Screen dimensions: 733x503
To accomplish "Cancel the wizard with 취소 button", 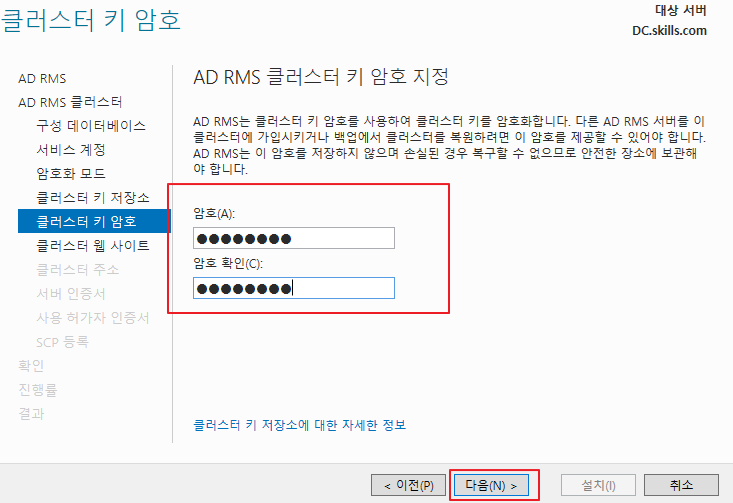I will tap(681, 485).
